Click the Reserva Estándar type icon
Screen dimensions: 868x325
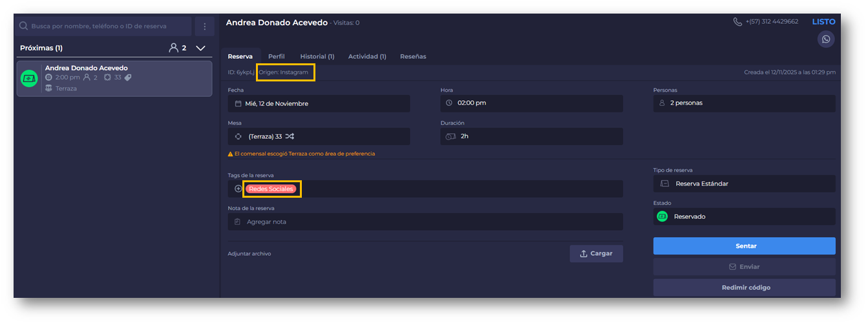664,183
